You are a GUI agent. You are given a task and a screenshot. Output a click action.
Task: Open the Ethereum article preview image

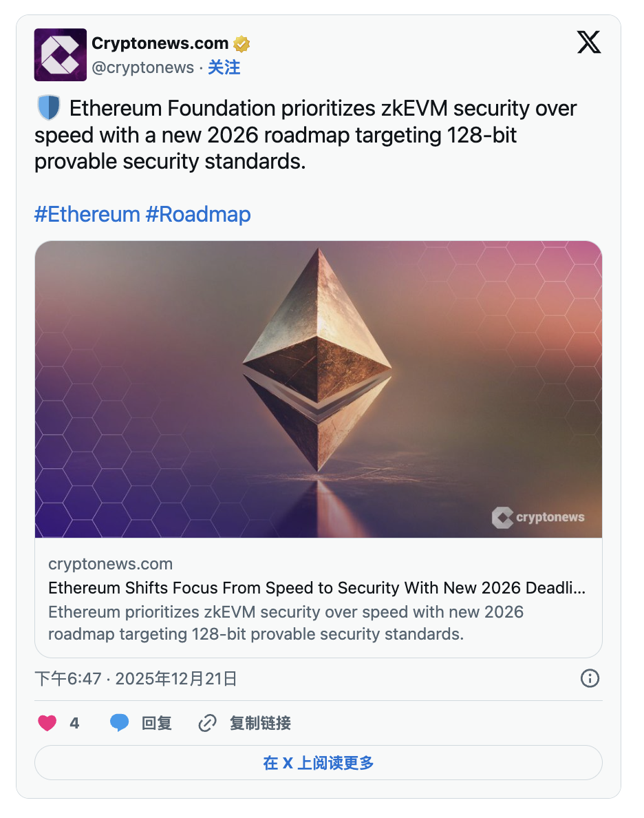[x=319, y=389]
